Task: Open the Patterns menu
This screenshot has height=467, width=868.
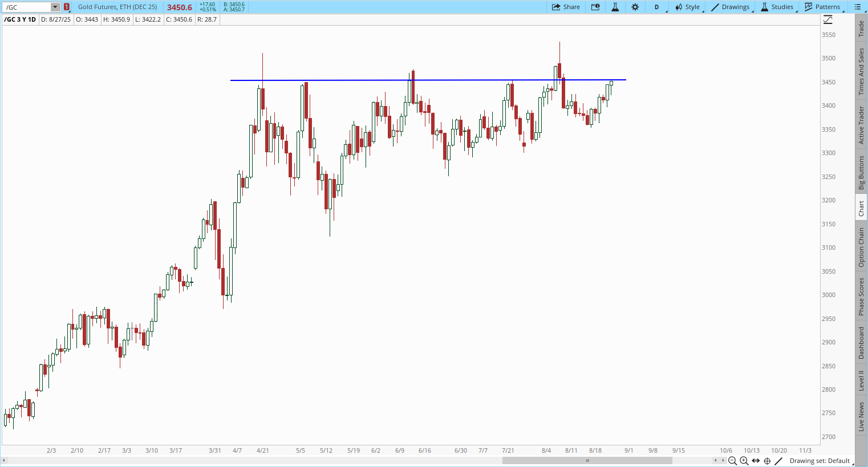Action: click(822, 7)
